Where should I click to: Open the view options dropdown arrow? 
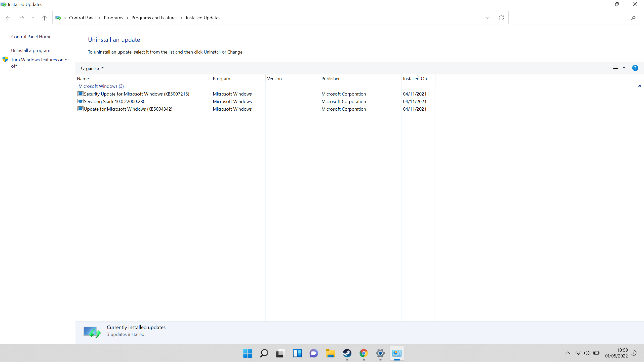coord(624,68)
